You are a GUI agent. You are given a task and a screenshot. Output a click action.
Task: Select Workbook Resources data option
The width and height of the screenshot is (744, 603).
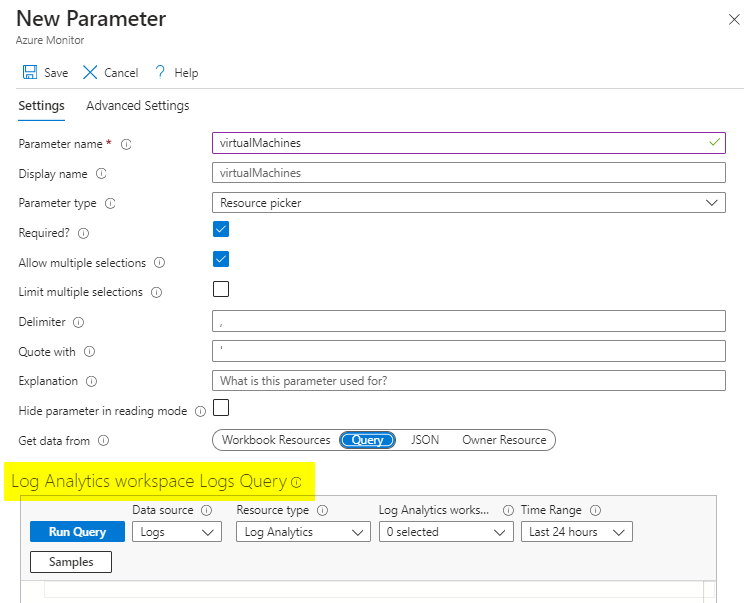276,440
